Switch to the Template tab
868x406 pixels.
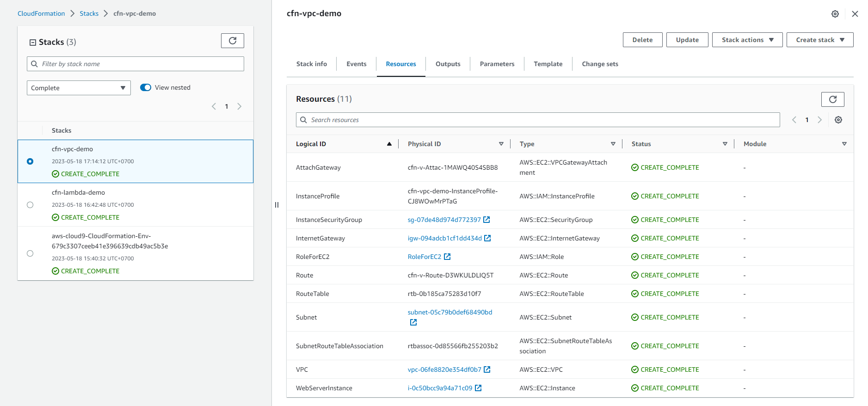click(x=548, y=64)
